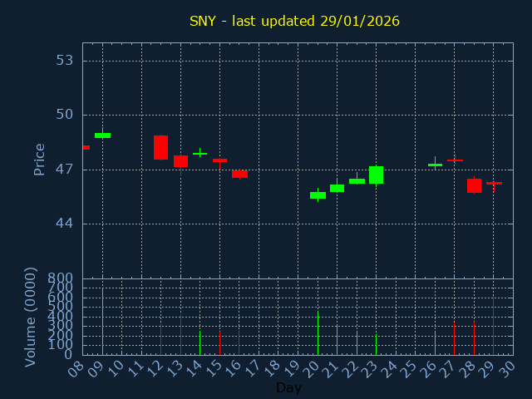Viewport: 532px width, 399px height.
Task: Click the 'Volume (0000)' axis label
Action: click(30, 318)
